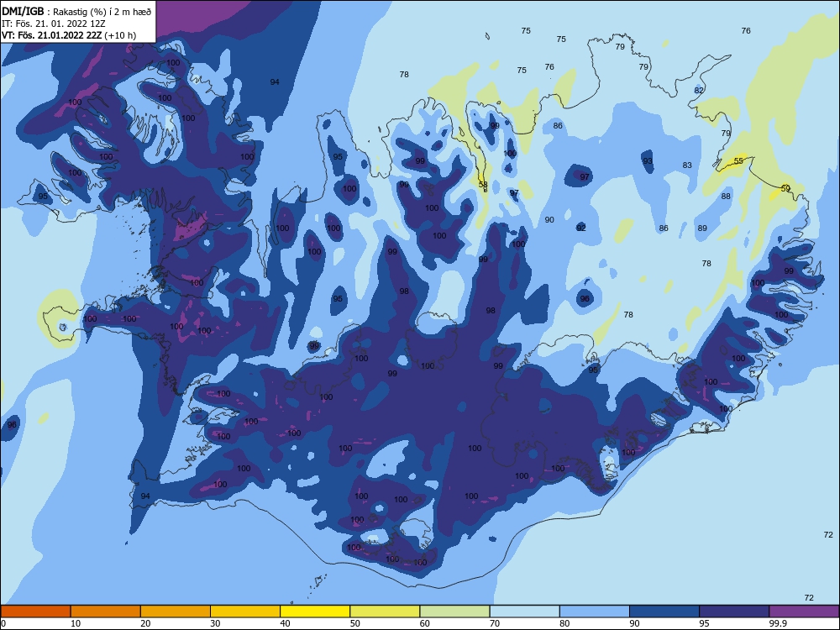The image size is (840, 630).
Task: Click the "55" humidity value on the map
Action: tap(738, 160)
